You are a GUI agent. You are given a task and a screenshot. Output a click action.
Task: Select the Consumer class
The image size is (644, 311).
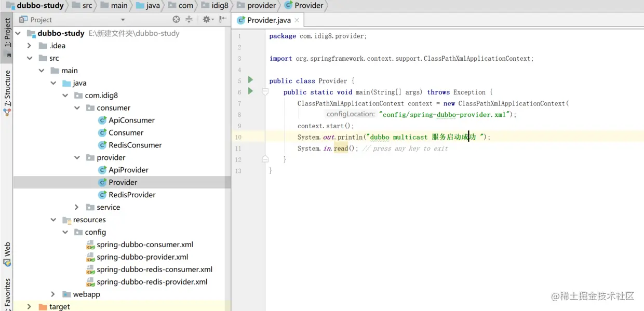point(126,133)
